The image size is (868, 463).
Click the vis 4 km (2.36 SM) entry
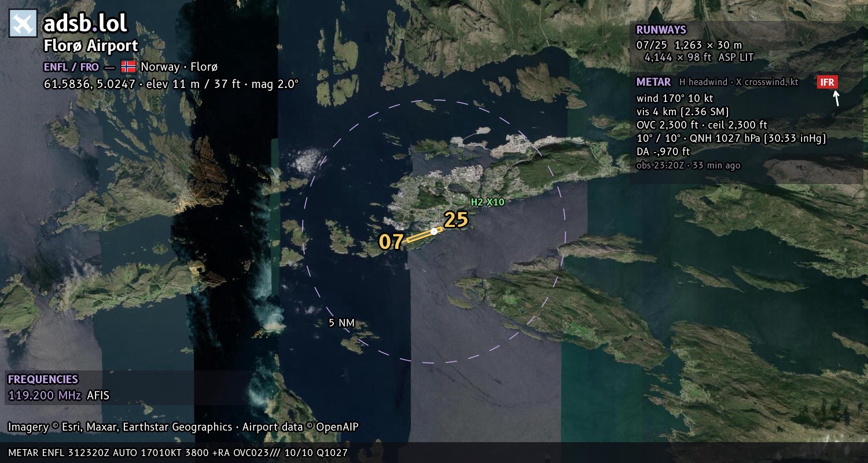(x=682, y=112)
